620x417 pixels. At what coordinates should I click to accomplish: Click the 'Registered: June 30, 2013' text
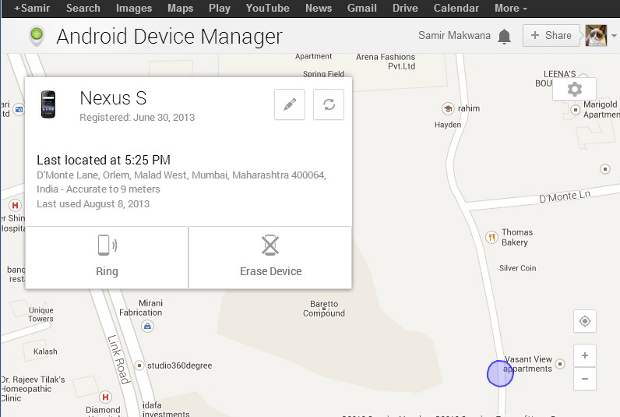click(x=137, y=117)
